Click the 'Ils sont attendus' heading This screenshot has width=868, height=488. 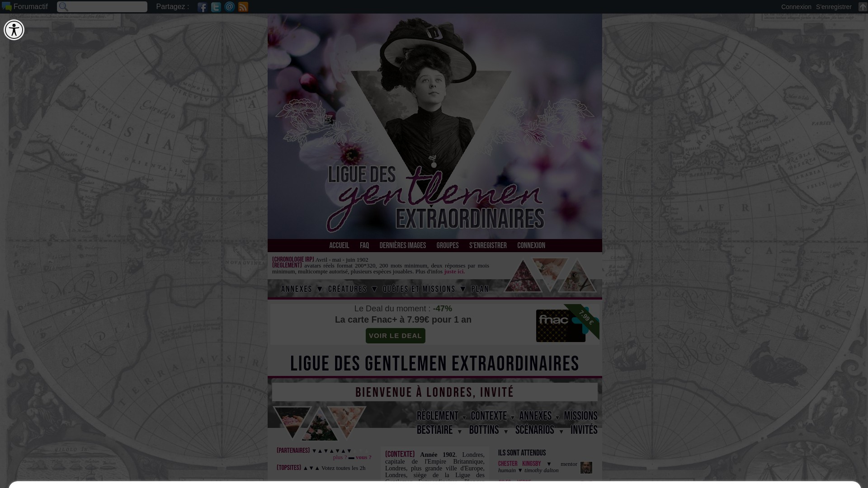click(x=522, y=453)
